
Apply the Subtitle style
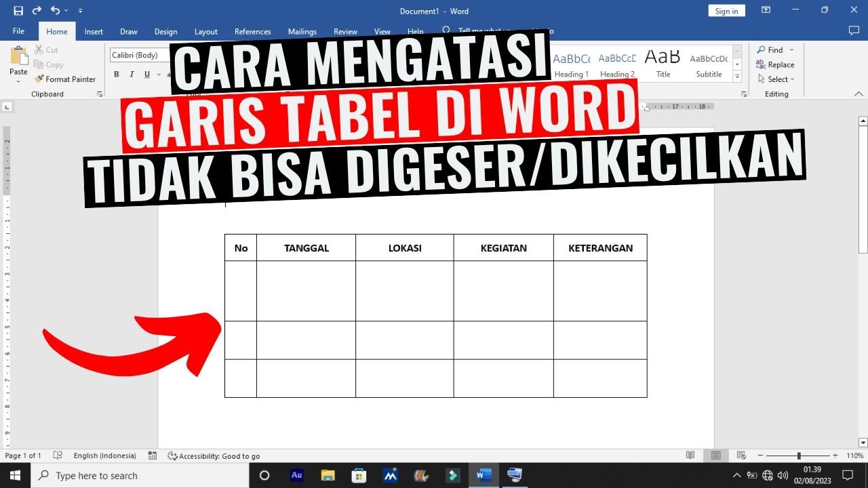(709, 65)
